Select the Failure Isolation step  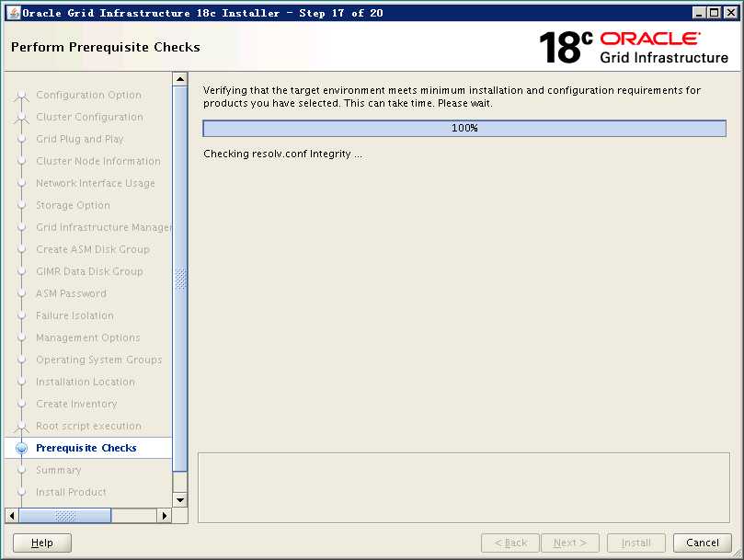(x=75, y=315)
